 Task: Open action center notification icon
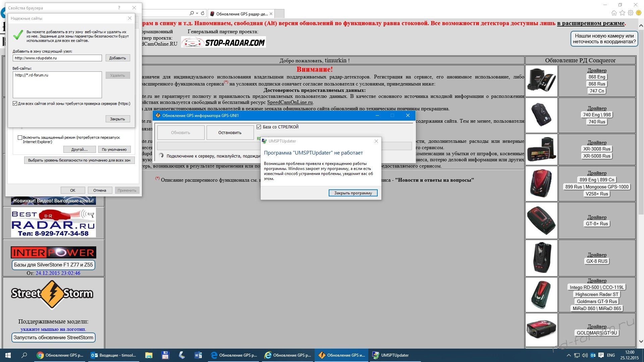tap(601, 355)
